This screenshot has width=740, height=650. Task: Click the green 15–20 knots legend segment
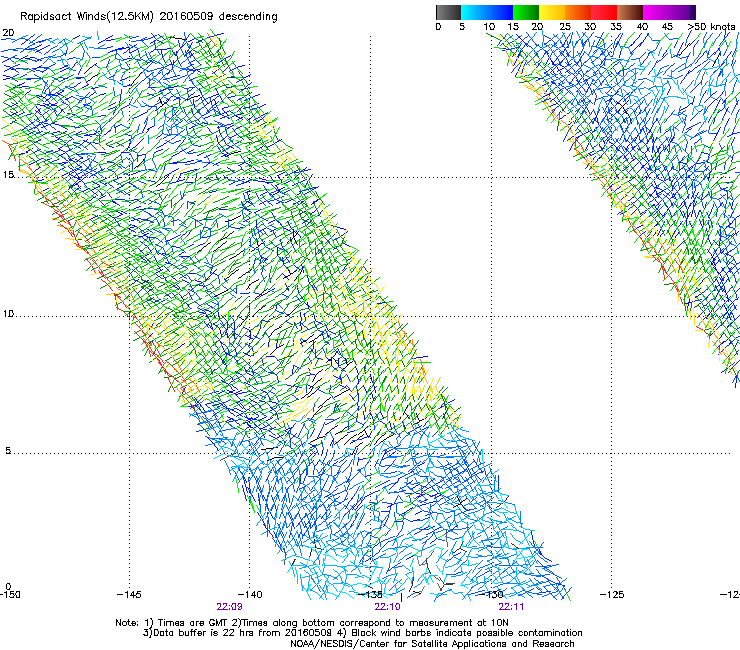click(x=526, y=12)
